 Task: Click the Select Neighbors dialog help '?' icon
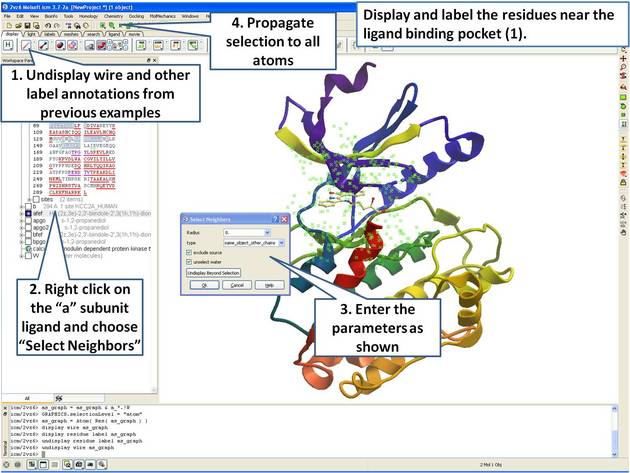(275, 218)
